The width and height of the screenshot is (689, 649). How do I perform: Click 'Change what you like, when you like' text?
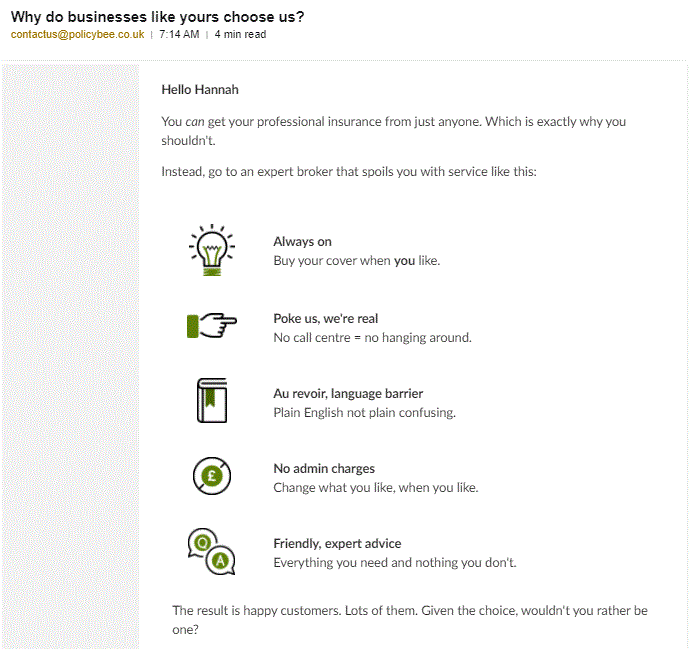click(376, 488)
